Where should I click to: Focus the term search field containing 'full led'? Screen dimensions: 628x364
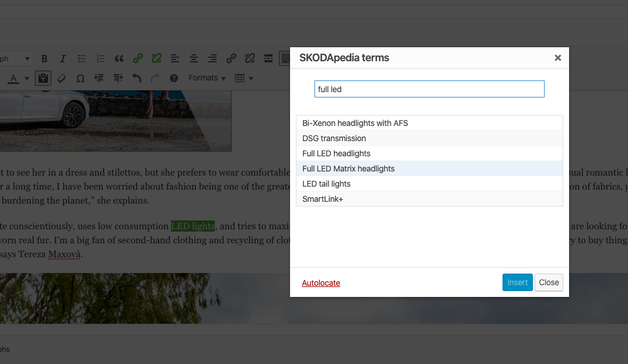pyautogui.click(x=430, y=89)
